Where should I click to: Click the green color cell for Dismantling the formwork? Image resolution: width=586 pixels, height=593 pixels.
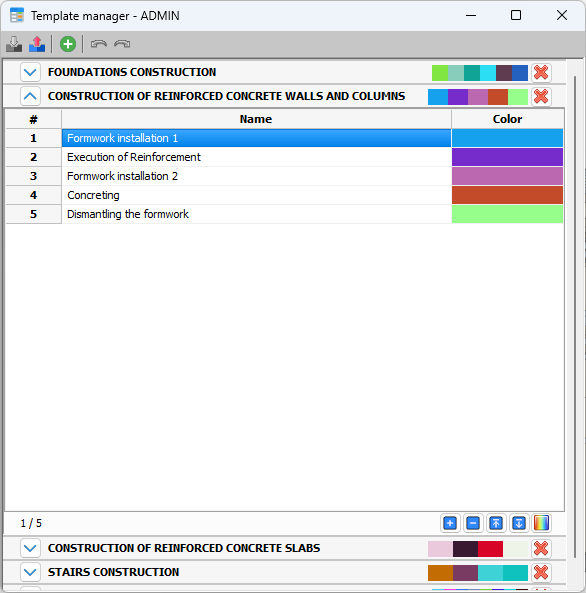(507, 214)
